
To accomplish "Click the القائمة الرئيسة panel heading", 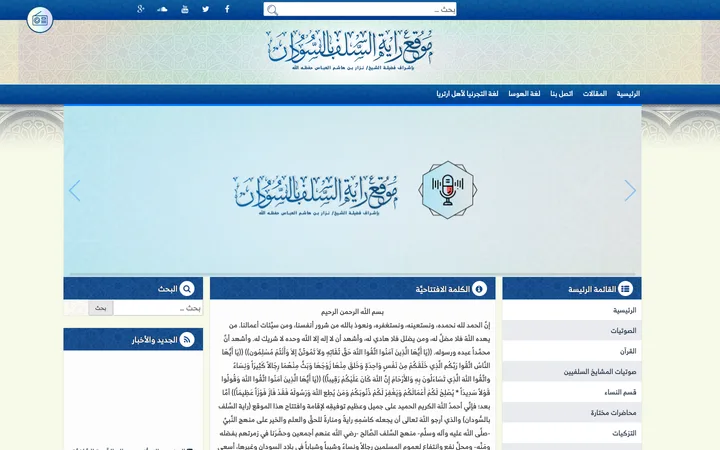I will [592, 289].
